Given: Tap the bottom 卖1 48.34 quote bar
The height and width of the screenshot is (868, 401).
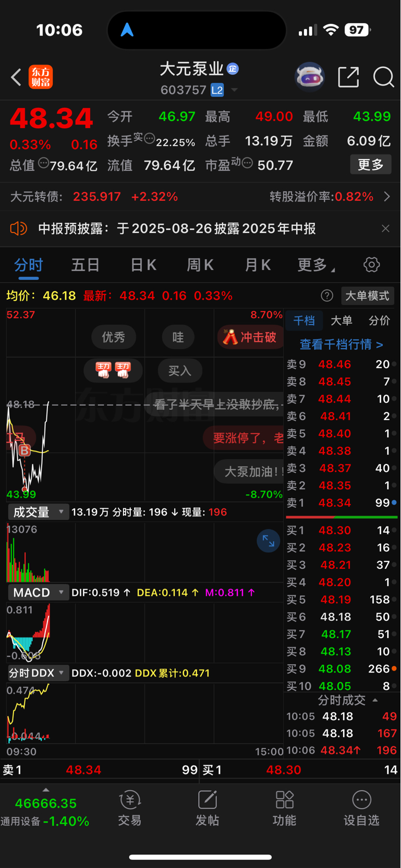Looking at the screenshot, I should pyautogui.click(x=100, y=770).
